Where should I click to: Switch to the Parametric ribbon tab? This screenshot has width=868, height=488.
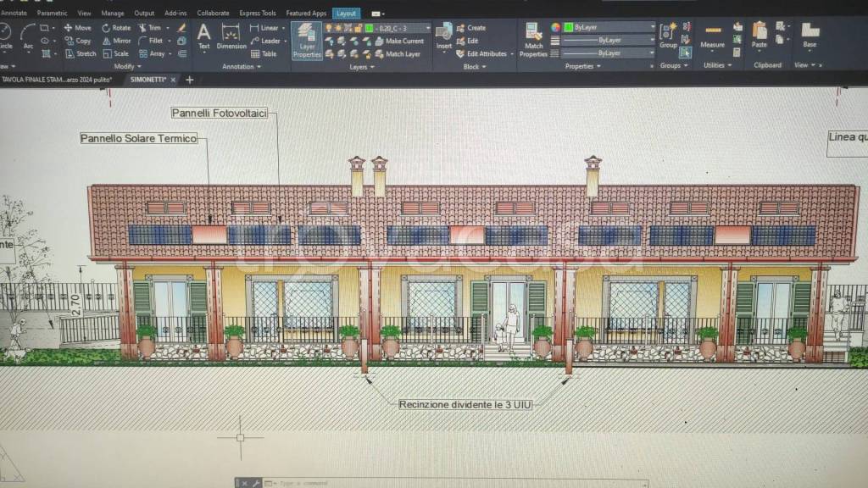tap(52, 14)
